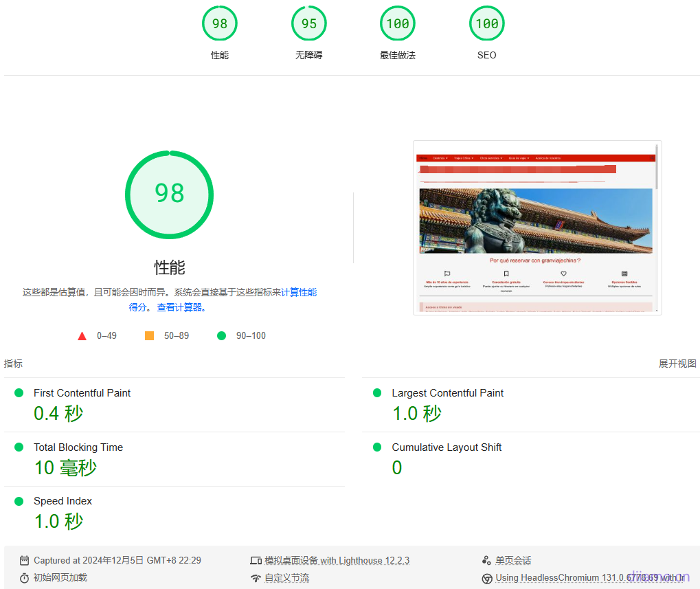Click the Best Practices gauge showing 100
Screen dimensions: 700x589
[398, 24]
